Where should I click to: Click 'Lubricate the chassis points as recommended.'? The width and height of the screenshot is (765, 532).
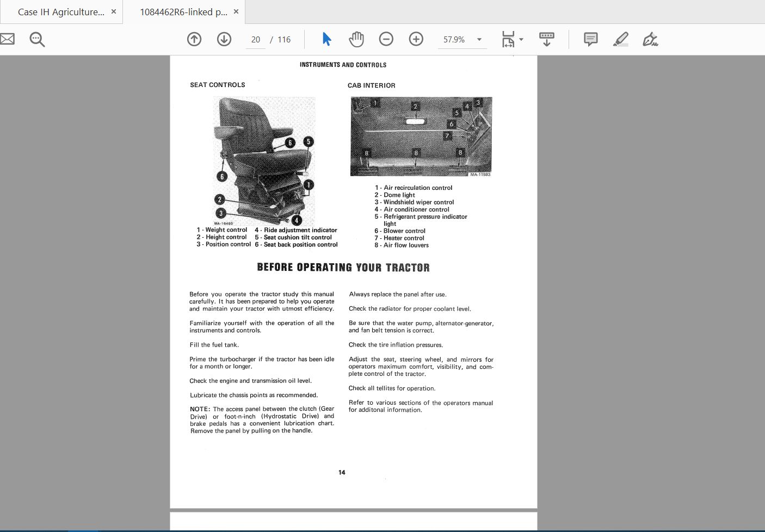coord(254,395)
